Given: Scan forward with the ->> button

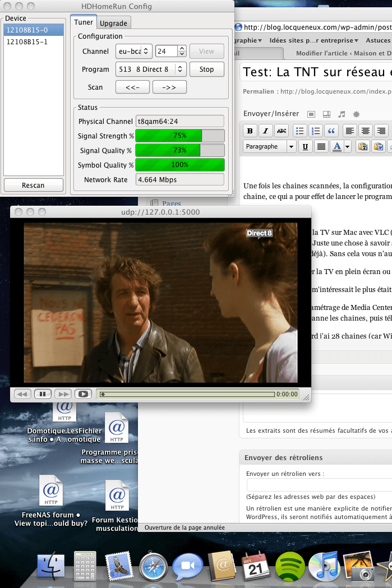Looking at the screenshot, I should tap(169, 87).
